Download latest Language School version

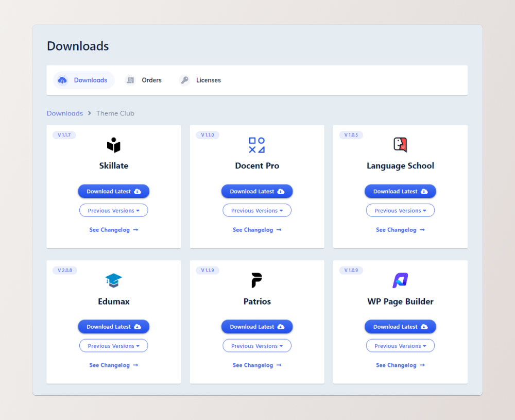tap(400, 191)
